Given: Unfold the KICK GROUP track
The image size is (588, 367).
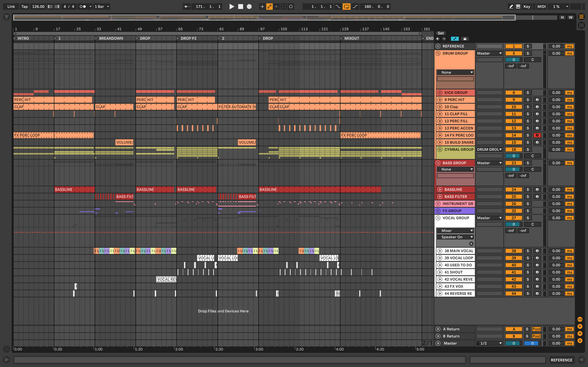Looking at the screenshot, I should click(439, 93).
